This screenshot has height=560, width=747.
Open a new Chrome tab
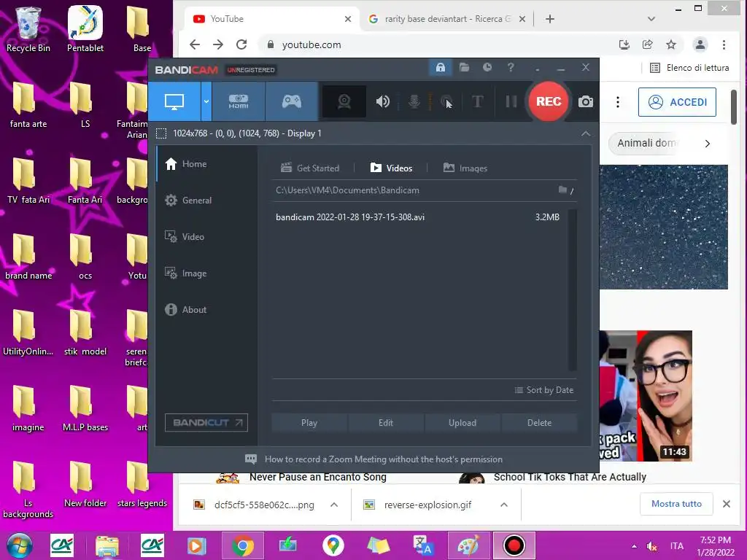click(550, 19)
